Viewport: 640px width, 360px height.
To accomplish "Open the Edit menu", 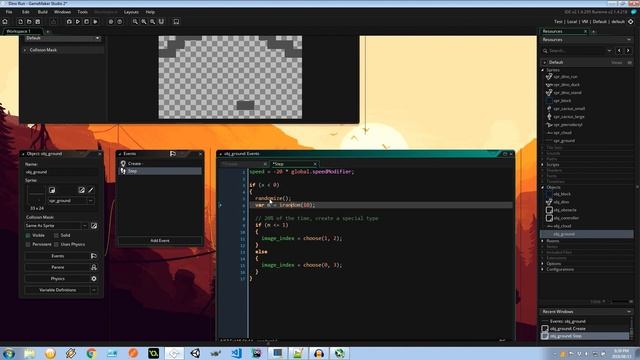I will click(x=26, y=12).
